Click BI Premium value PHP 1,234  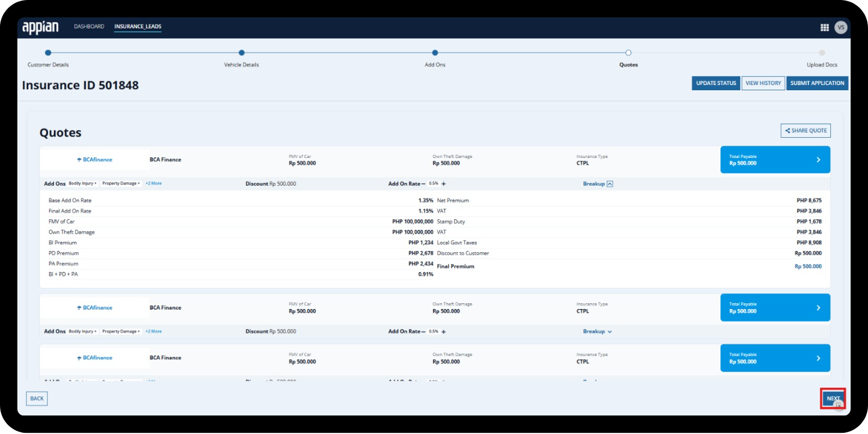tap(421, 243)
